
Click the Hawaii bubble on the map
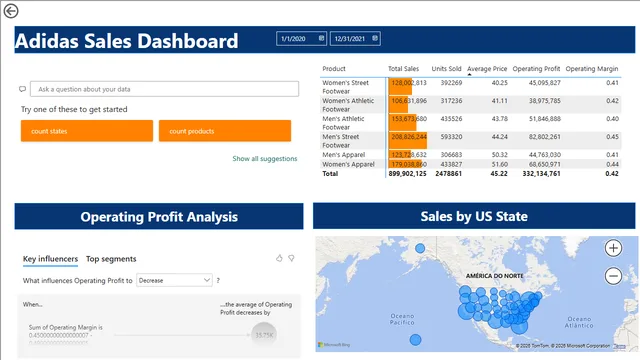[415, 340]
